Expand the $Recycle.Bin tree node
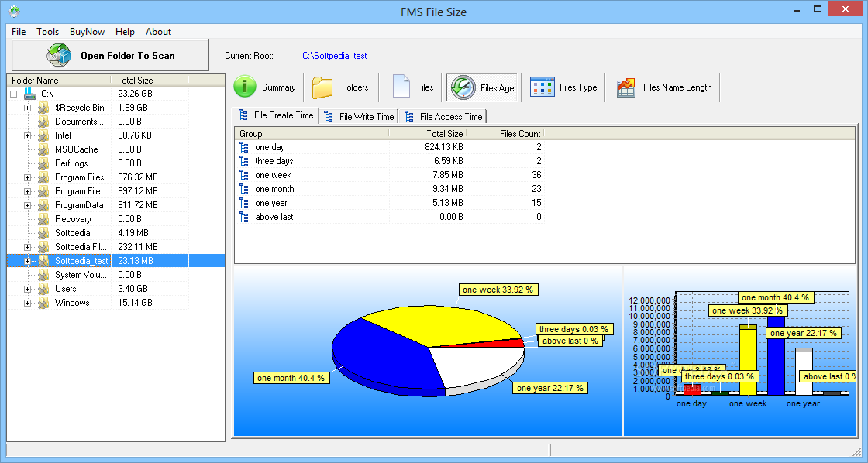The height and width of the screenshot is (463, 868). point(27,108)
